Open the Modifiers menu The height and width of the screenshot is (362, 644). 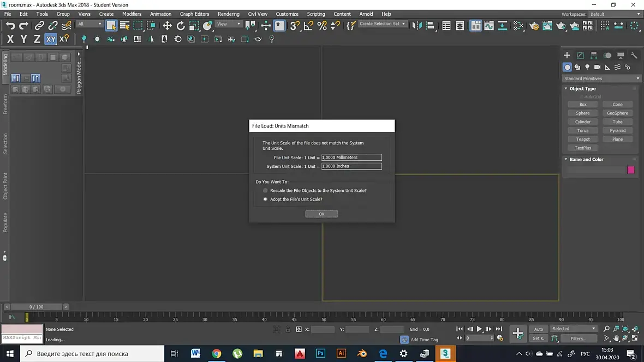tap(132, 14)
